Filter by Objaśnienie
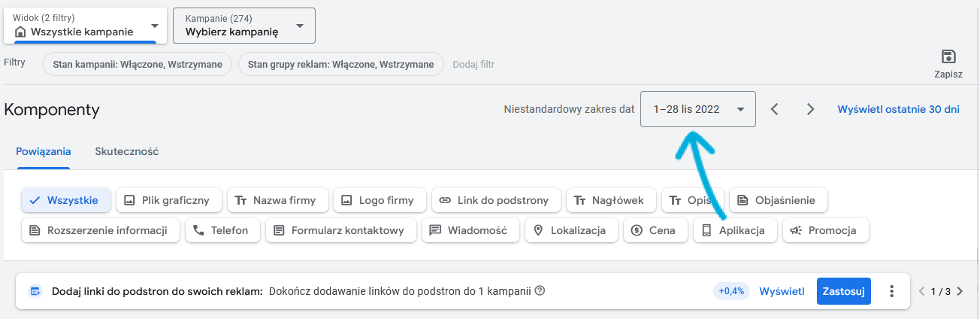This screenshot has height=319, width=980. click(x=778, y=200)
